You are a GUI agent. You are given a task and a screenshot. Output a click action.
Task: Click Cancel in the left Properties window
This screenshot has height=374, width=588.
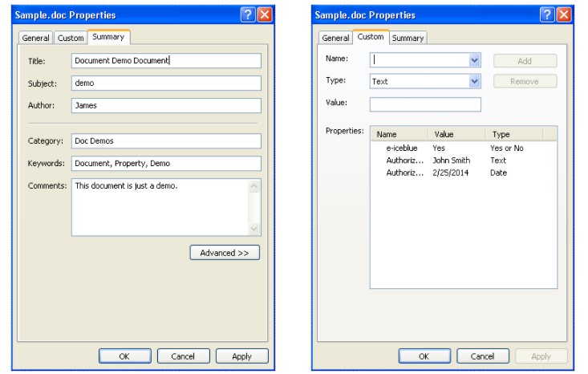(x=183, y=356)
